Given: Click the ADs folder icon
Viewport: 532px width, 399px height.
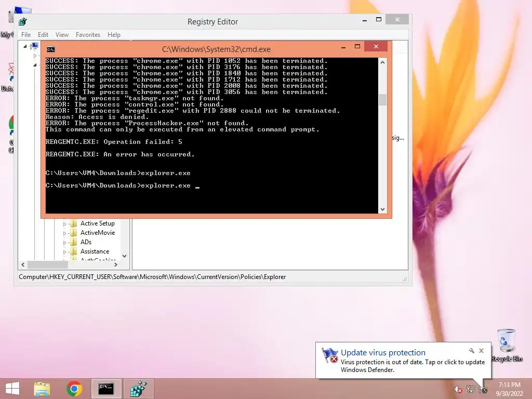Looking at the screenshot, I should click(x=74, y=242).
